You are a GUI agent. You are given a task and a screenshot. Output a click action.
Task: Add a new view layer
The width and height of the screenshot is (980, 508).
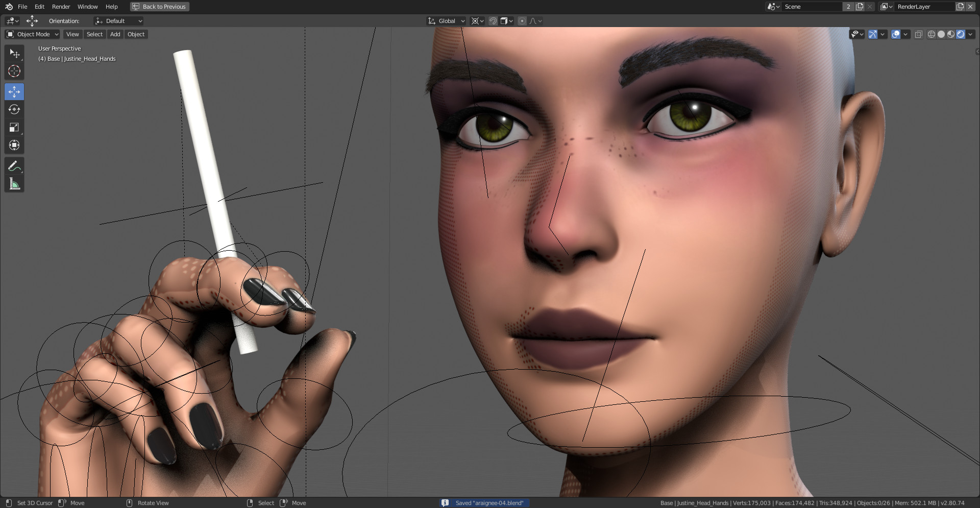(960, 7)
